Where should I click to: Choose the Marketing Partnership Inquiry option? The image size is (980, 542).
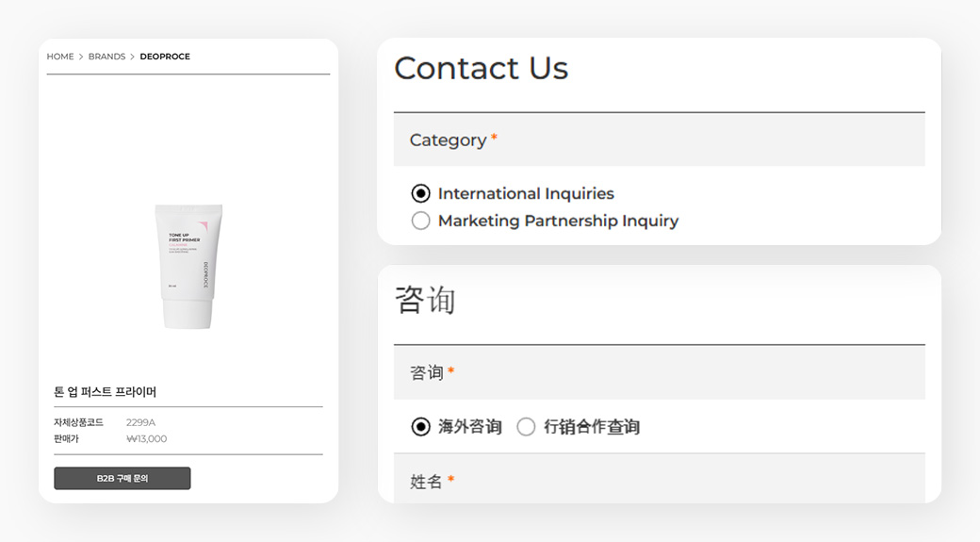[421, 221]
